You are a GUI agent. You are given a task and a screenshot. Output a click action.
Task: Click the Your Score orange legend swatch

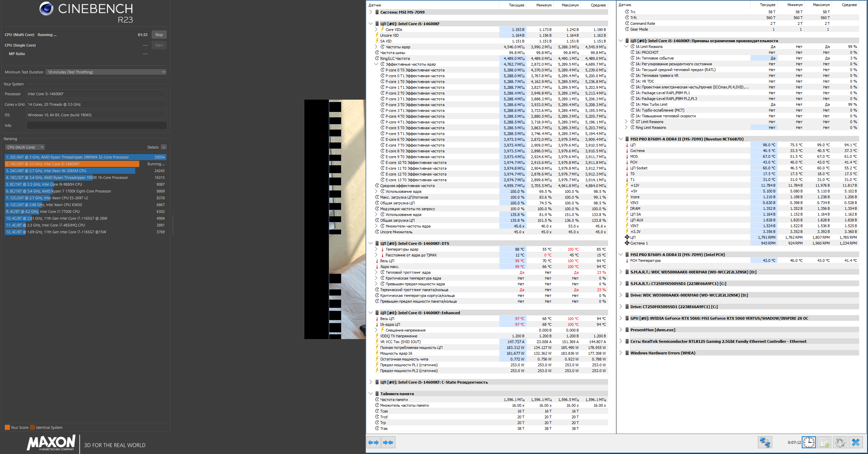coord(7,427)
